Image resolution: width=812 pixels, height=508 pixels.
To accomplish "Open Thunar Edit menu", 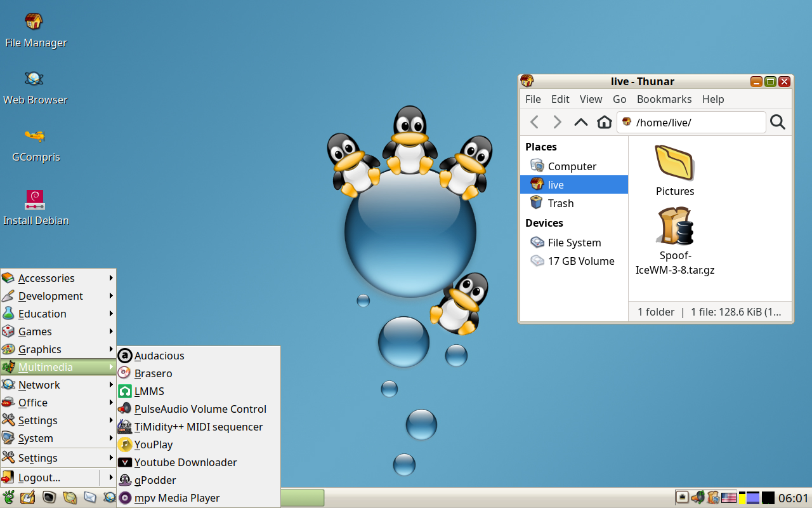I will (560, 99).
